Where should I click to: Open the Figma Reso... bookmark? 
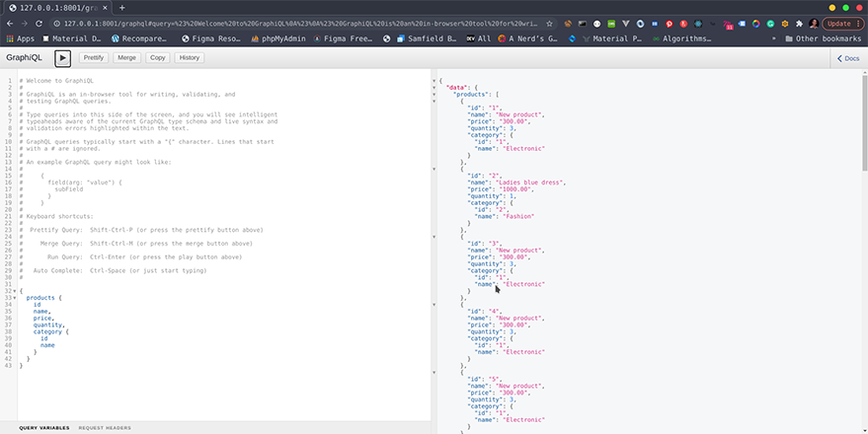pos(209,38)
